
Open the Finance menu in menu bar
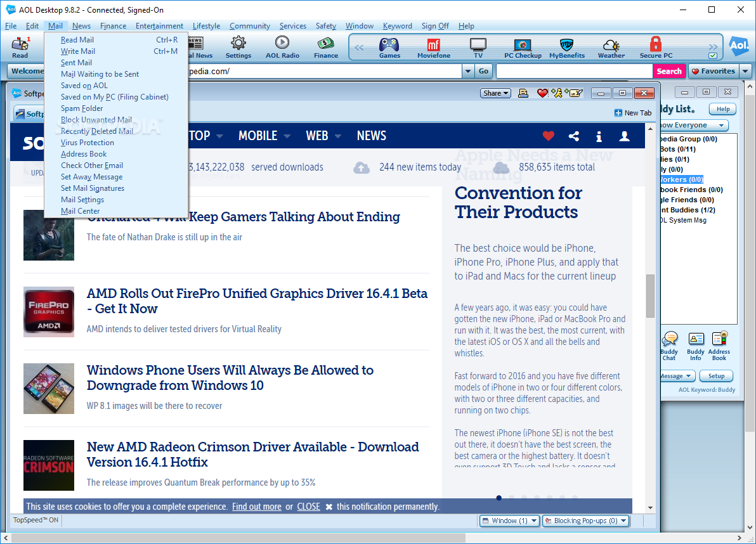[x=114, y=26]
